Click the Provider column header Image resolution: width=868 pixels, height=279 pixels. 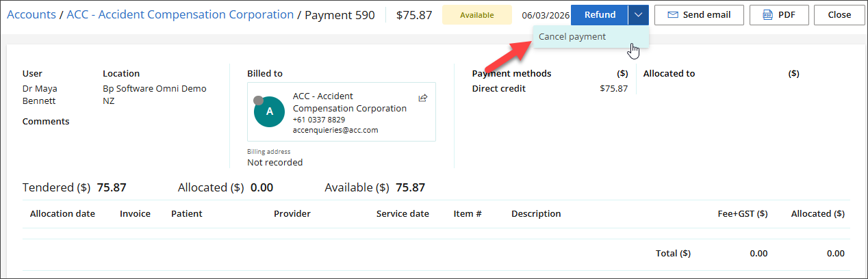pyautogui.click(x=292, y=214)
